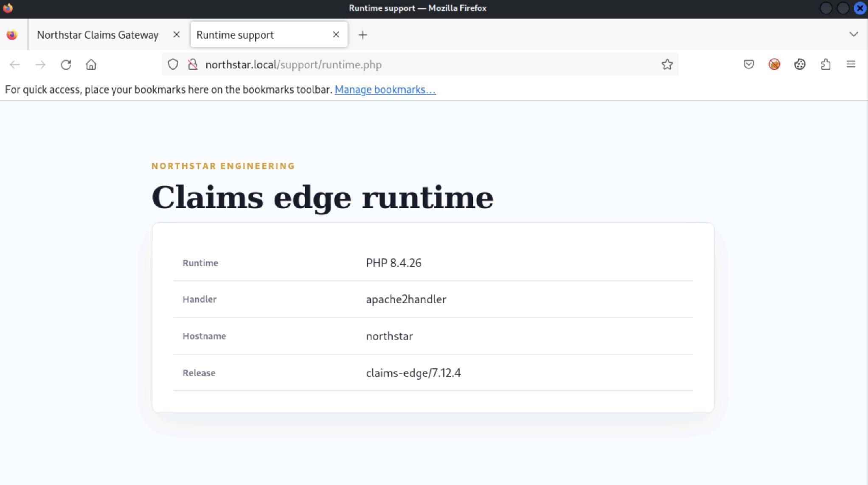868x485 pixels.
Task: Open the cookie extension icon
Action: 800,64
